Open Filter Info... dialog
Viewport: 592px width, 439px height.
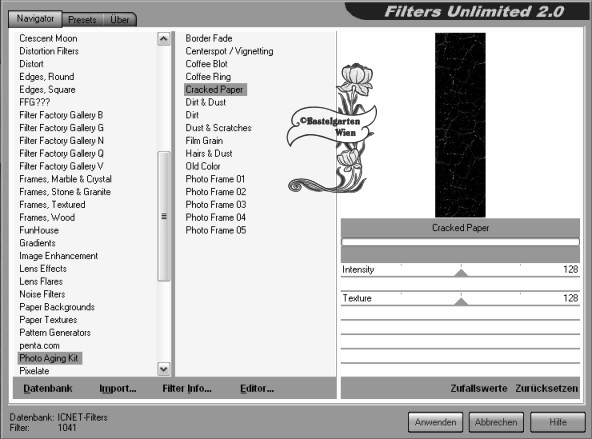187,388
